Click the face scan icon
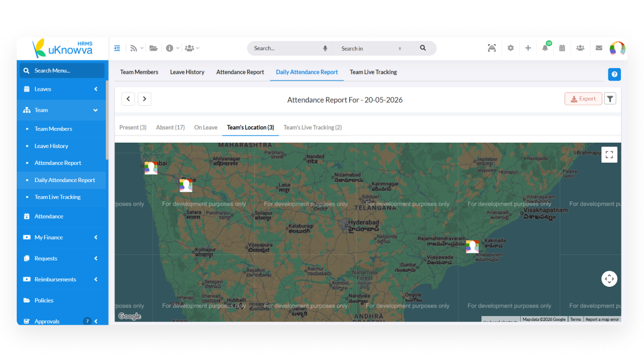Viewport: 644px width, 363px height. [x=492, y=48]
